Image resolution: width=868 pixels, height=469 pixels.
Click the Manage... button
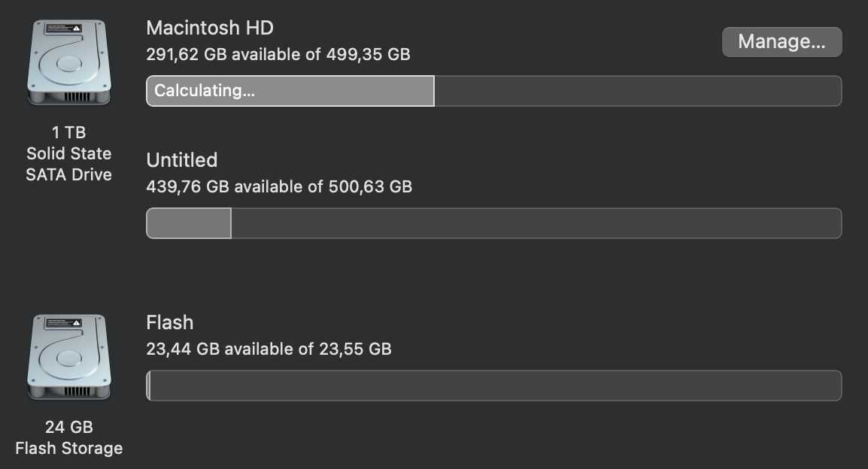click(782, 41)
